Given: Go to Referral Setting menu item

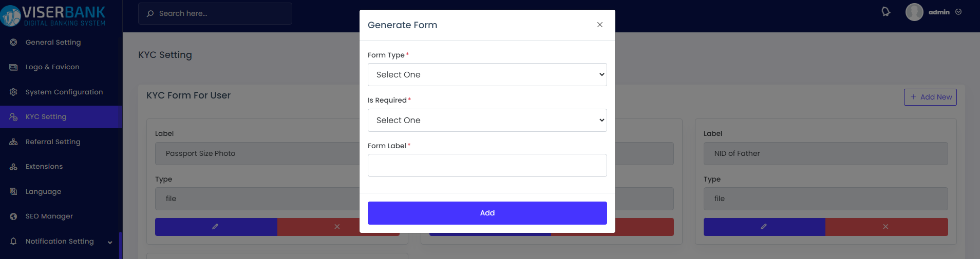Looking at the screenshot, I should pos(53,142).
